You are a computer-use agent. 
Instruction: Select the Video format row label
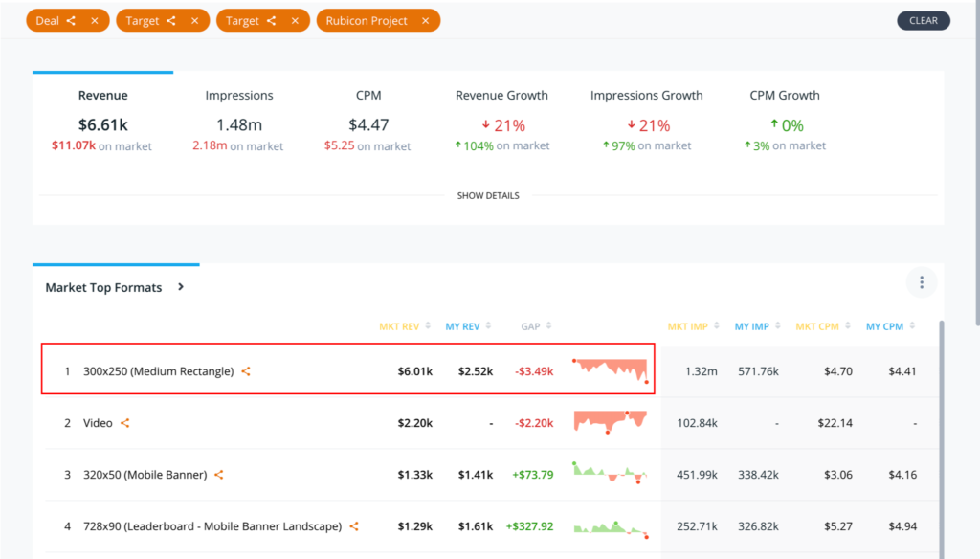99,423
